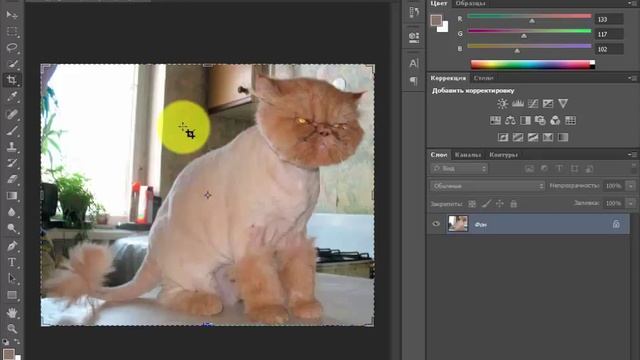
Task: Toggle type layer filter (T) in Layers panel
Action: pos(559,169)
